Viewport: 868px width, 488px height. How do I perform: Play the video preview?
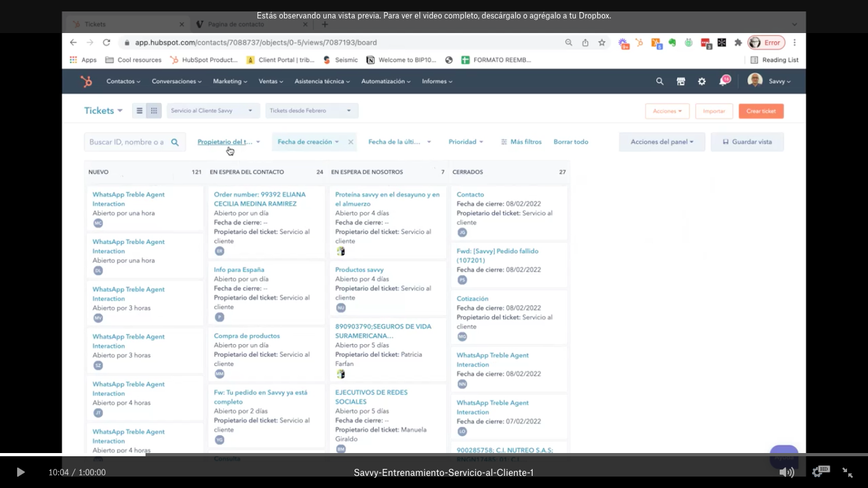pos(20,472)
